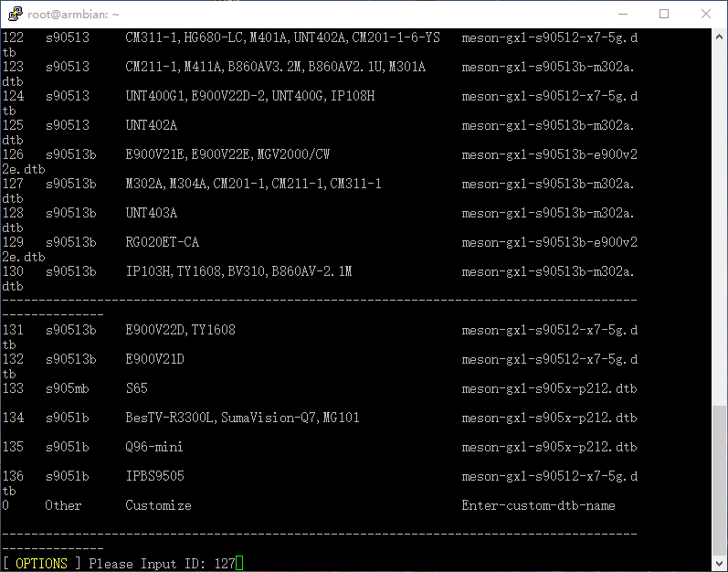The height and width of the screenshot is (572, 728).
Task: Close the PuTTY terminal window
Action: point(706,14)
